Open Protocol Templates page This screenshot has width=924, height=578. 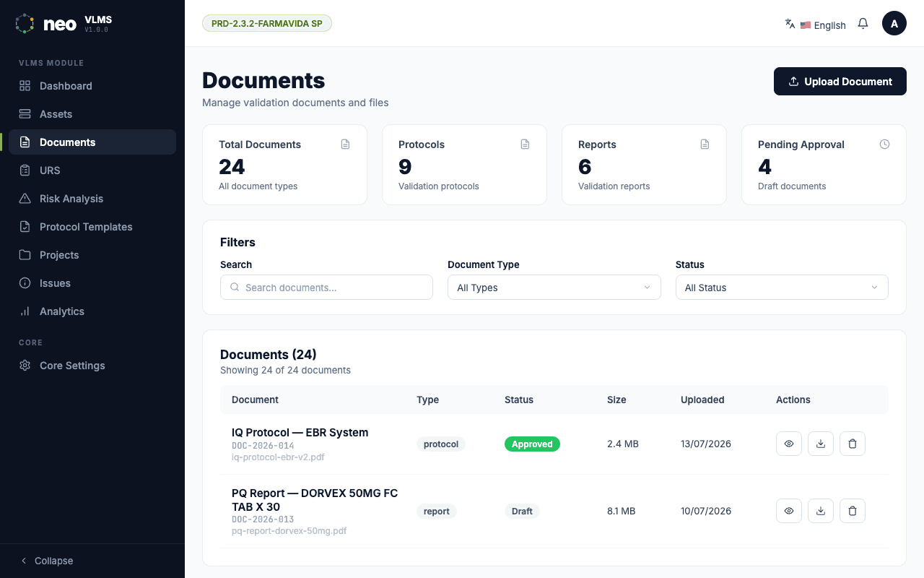pos(92,227)
